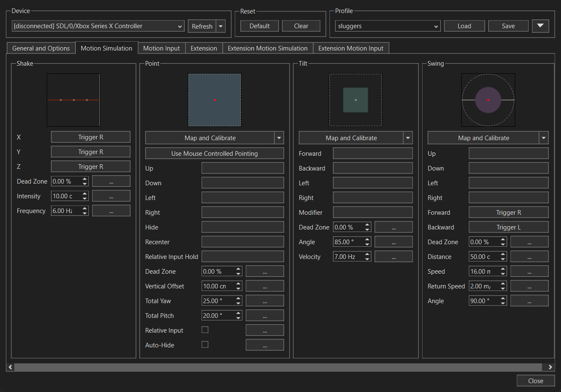Click the Shake indicator preview graphic
This screenshot has width=561, height=392.
74,100
